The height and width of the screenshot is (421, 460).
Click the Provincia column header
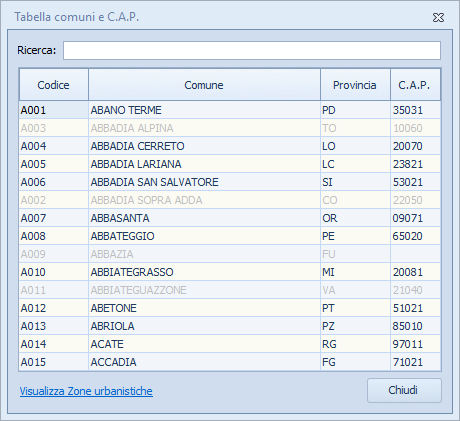(x=355, y=85)
